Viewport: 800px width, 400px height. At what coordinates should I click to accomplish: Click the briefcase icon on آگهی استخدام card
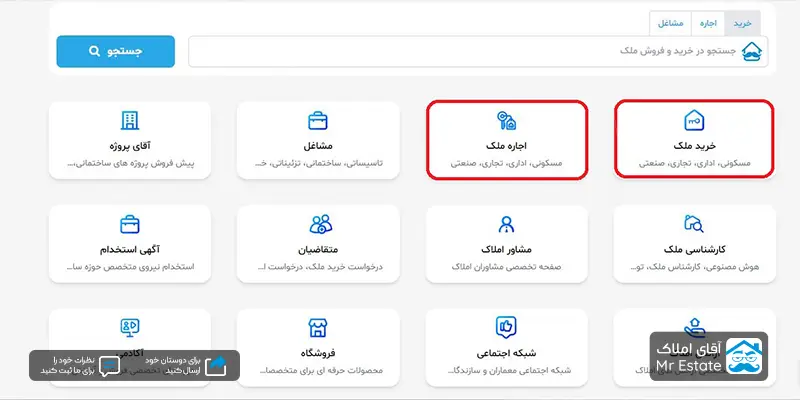pos(130,223)
